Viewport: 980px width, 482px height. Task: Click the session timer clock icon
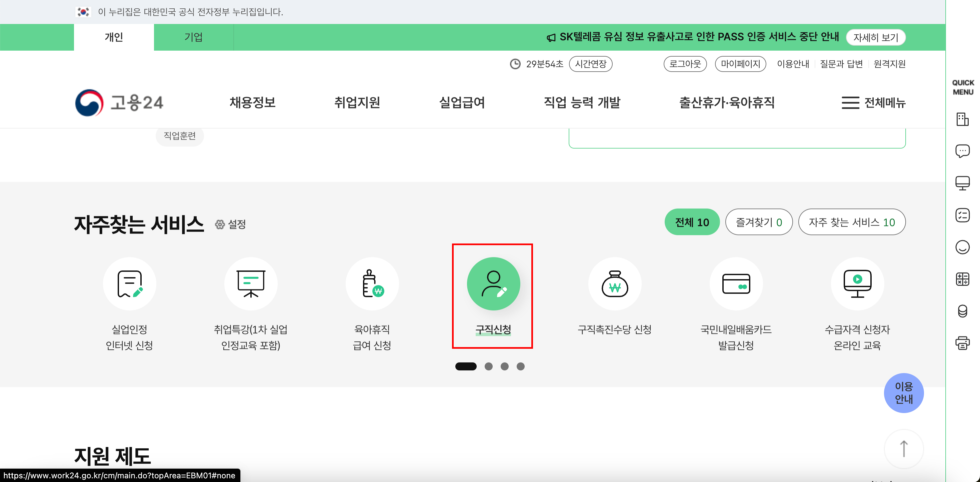tap(515, 64)
